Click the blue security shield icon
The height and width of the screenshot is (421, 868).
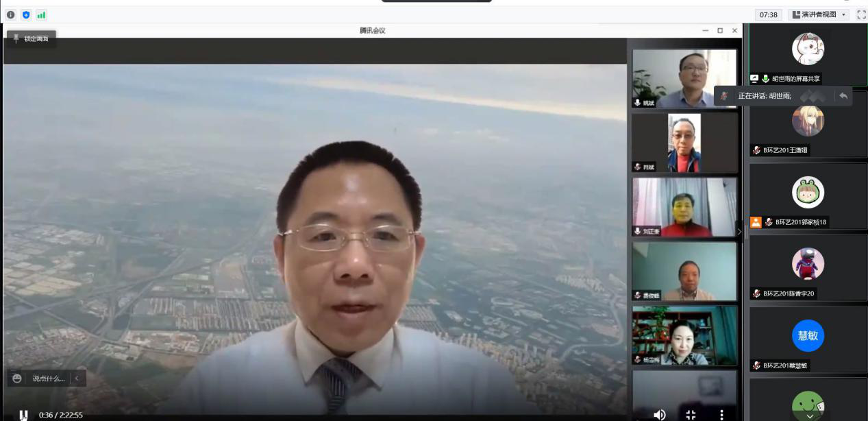(x=26, y=15)
